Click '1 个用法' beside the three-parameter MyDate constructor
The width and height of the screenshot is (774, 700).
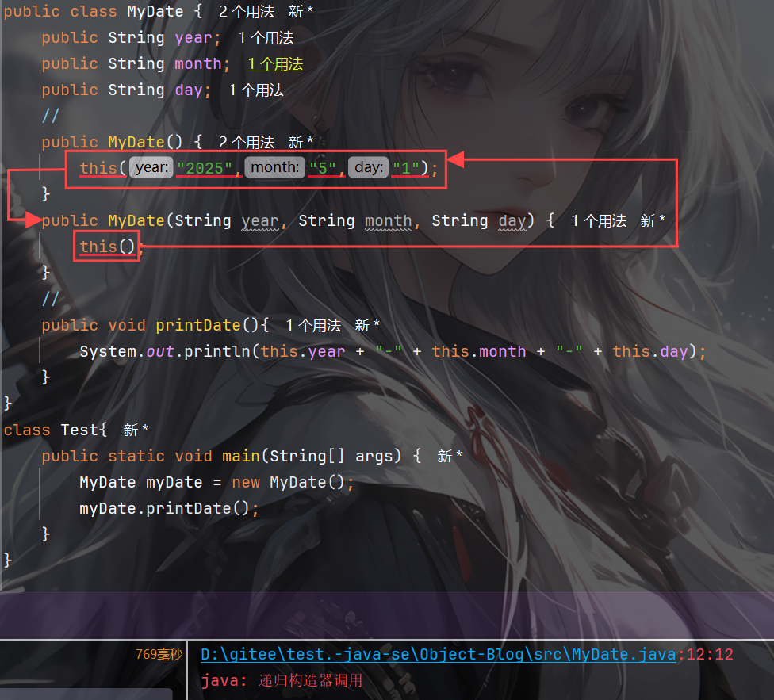(x=599, y=220)
